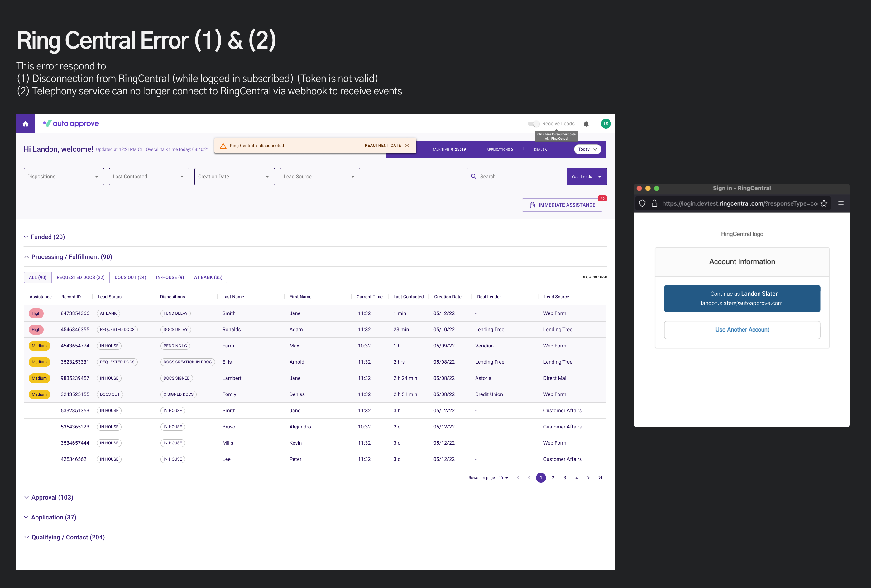Select record ID 425346562 for Lee
Screen dimensions: 871x588
74,459
